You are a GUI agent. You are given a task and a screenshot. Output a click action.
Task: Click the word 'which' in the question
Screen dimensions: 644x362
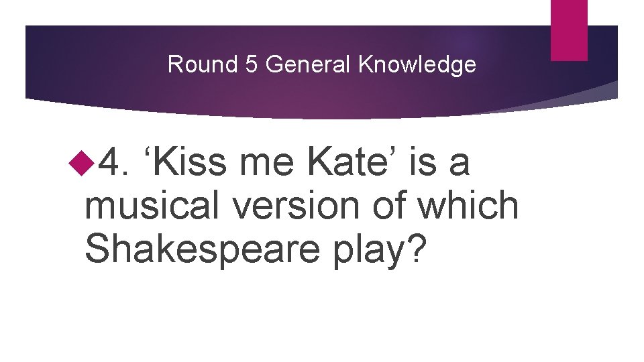click(468, 205)
